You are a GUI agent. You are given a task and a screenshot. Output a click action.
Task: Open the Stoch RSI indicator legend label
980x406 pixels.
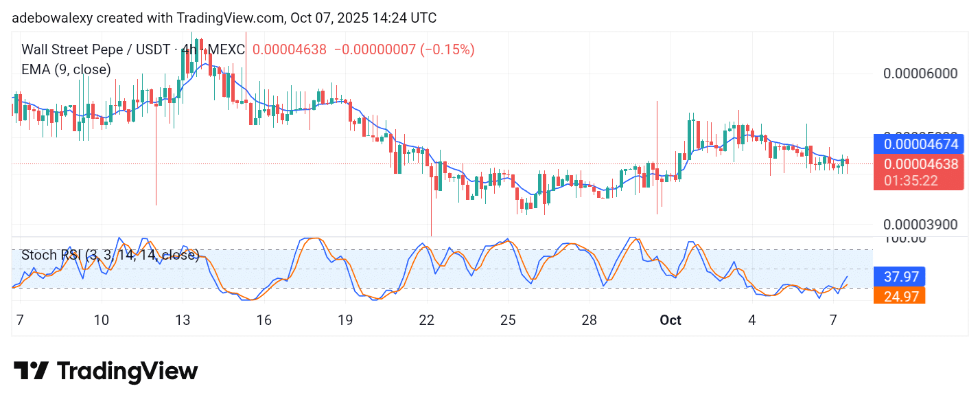[110, 256]
